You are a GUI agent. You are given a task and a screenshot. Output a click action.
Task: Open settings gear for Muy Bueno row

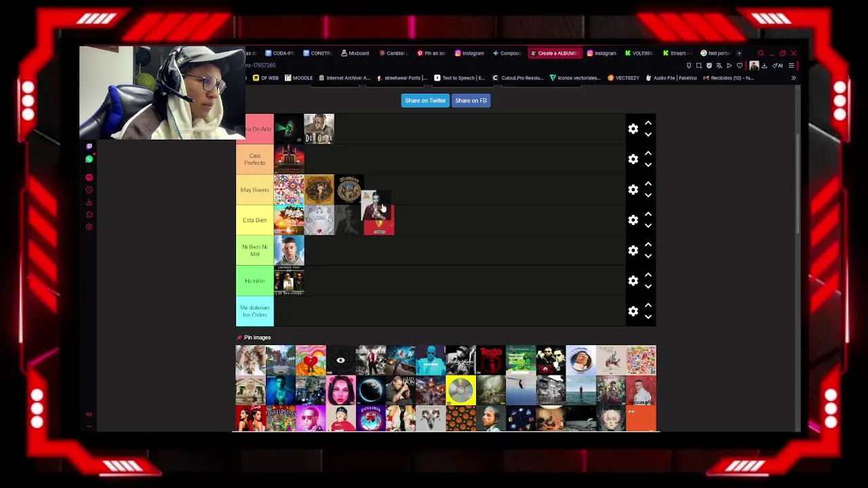pos(633,190)
